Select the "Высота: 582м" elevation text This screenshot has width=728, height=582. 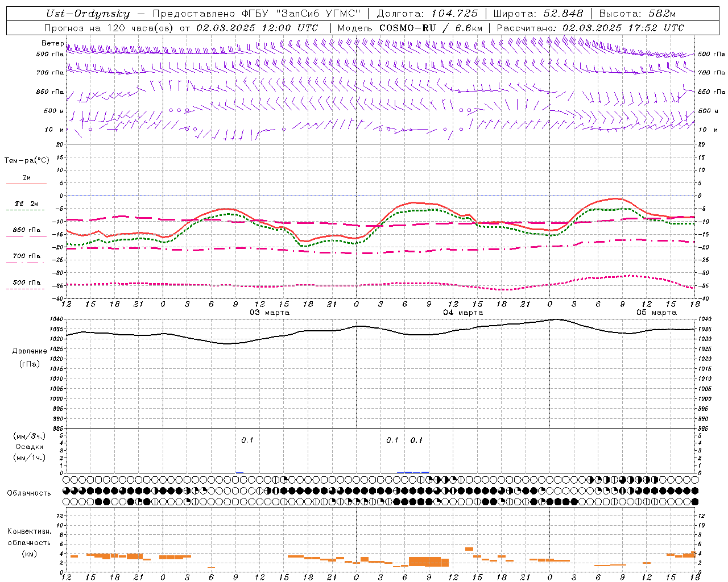coord(638,14)
